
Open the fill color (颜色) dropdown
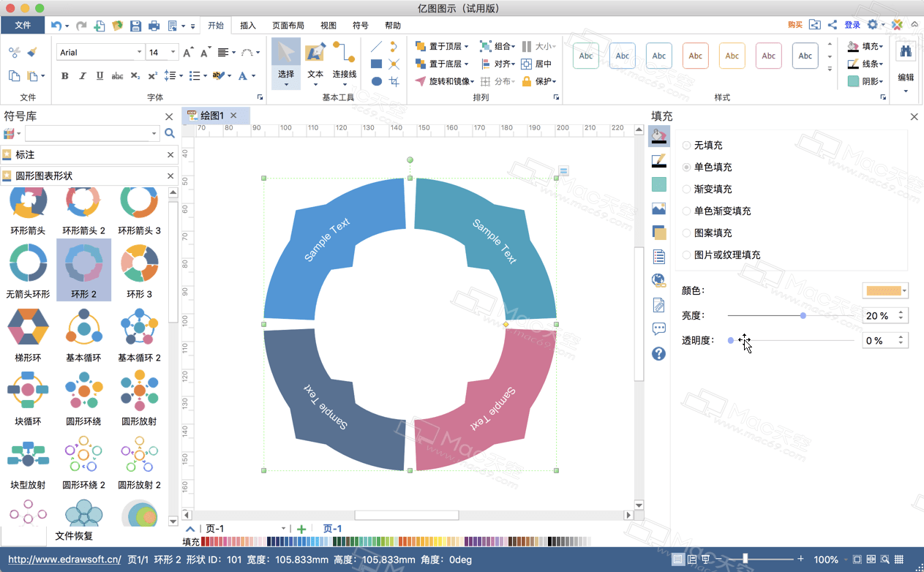(x=885, y=291)
